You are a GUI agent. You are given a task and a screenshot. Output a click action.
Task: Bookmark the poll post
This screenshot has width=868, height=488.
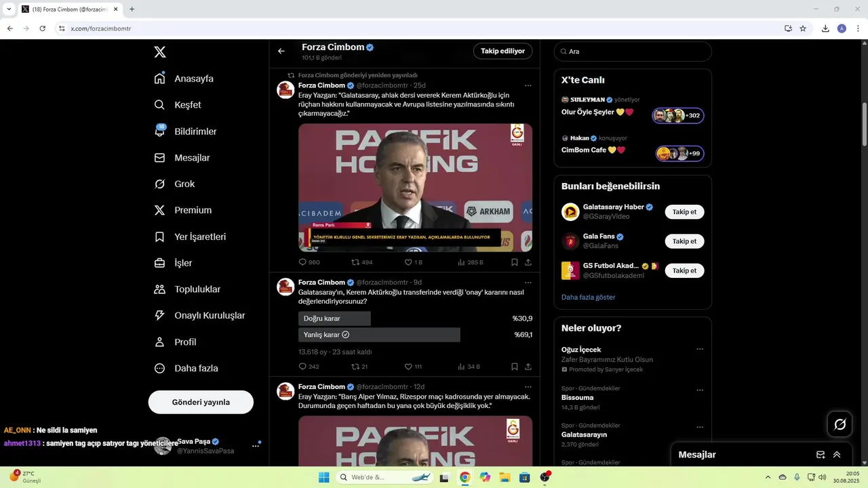click(515, 367)
